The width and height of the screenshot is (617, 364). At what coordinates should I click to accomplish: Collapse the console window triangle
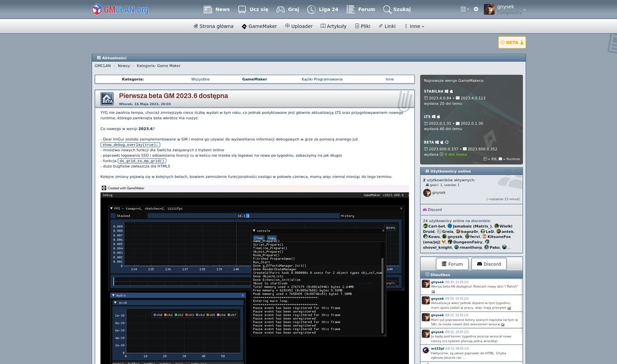point(254,231)
